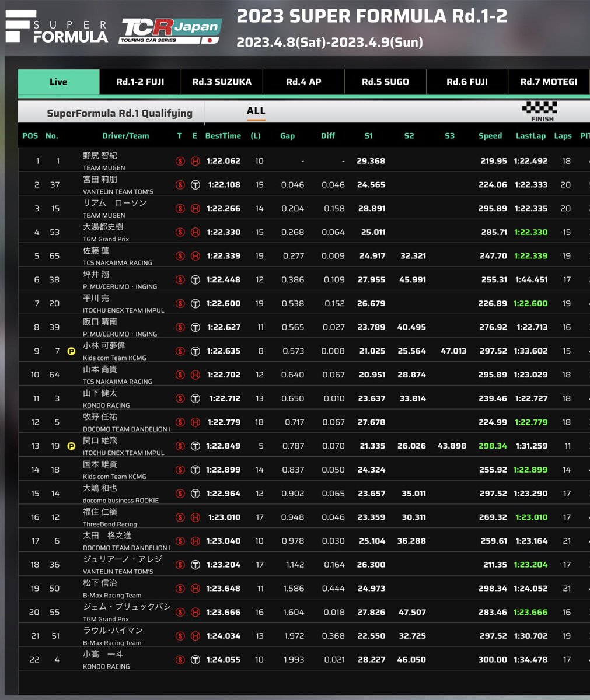The width and height of the screenshot is (590, 700).
Task: Click team name ThreeBond Racing
Action: [110, 524]
